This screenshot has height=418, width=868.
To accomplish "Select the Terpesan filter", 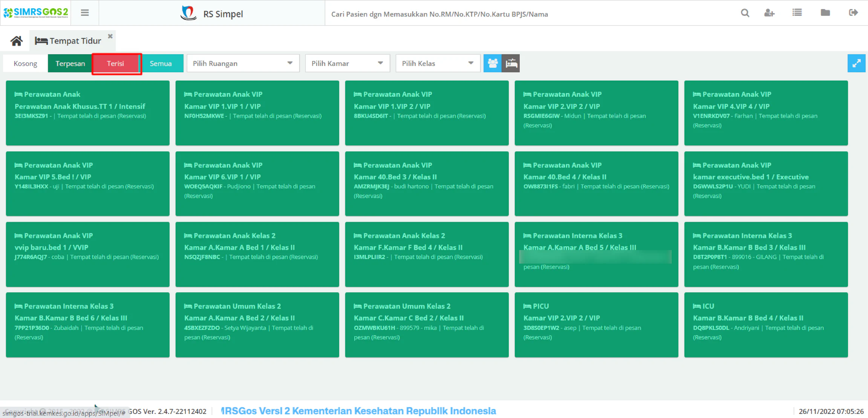I will 70,64.
